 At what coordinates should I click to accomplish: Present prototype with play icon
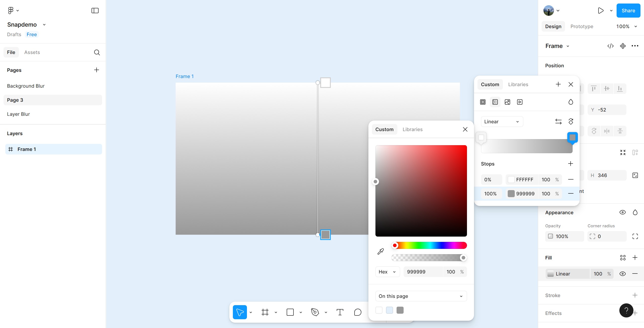coord(600,11)
